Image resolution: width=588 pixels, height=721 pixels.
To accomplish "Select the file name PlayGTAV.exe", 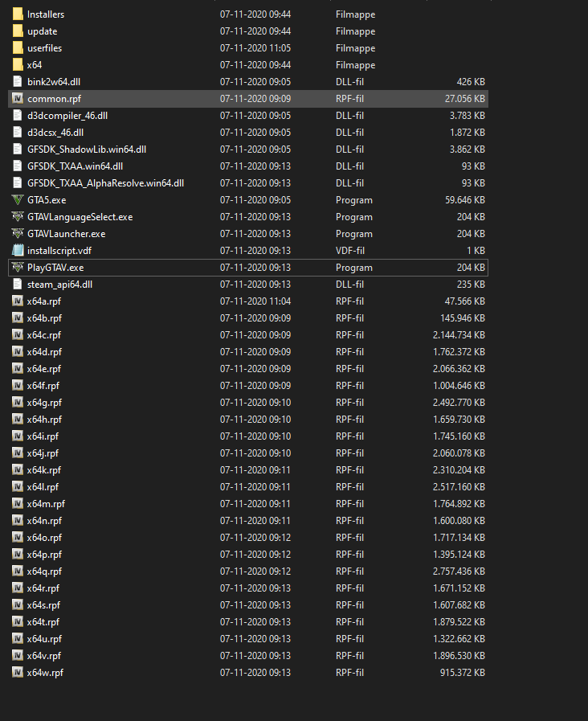I will pyautogui.click(x=55, y=267).
